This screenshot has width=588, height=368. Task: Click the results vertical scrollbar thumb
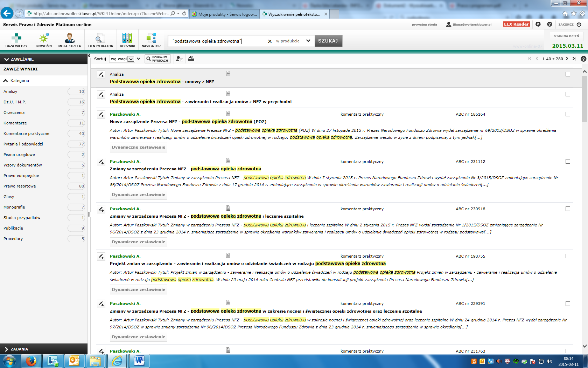click(x=584, y=99)
